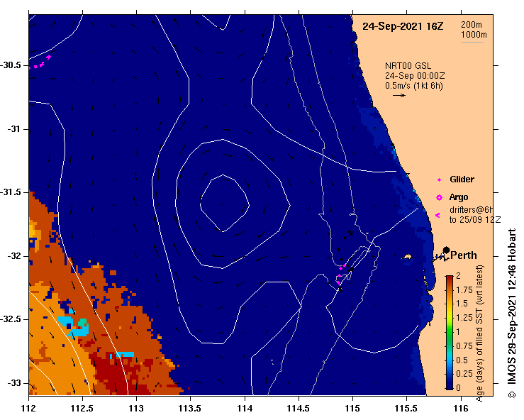Click the 116 longitude axis label
Screen dimensions: 524x420
[461, 409]
